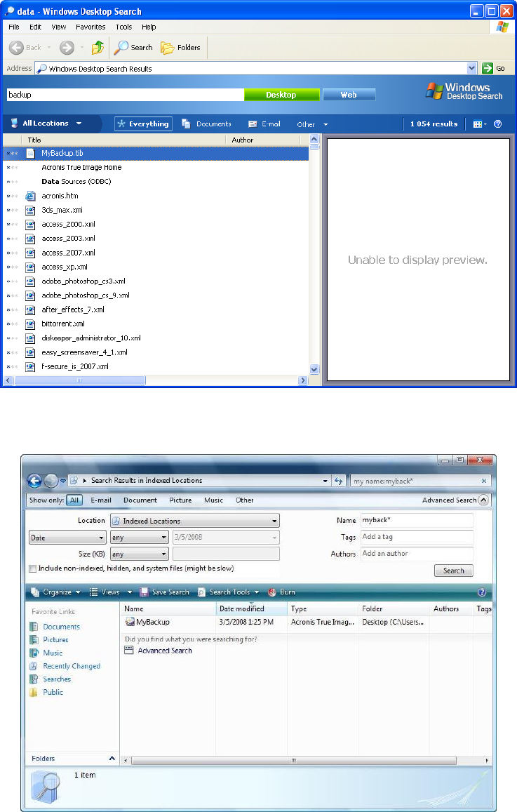
Task: Open the Help menu
Action: pos(149,27)
